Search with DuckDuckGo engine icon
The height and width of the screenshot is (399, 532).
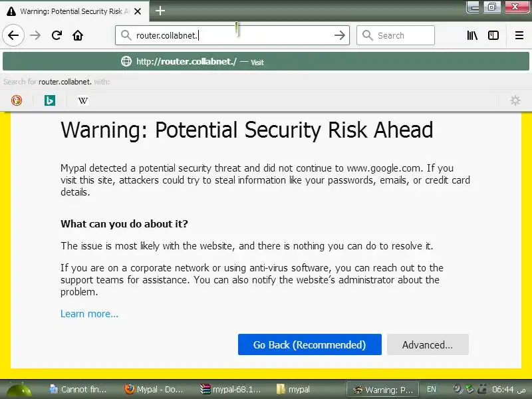pos(16,100)
